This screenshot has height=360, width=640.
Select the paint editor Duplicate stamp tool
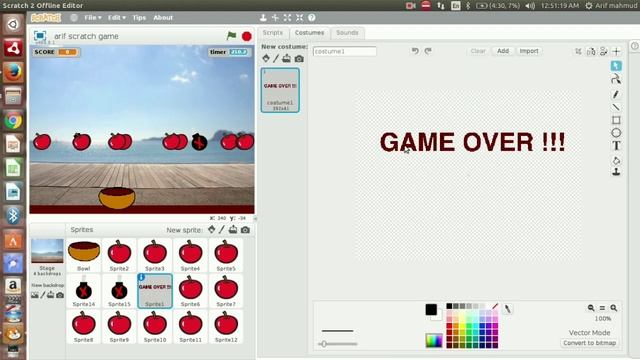616,172
